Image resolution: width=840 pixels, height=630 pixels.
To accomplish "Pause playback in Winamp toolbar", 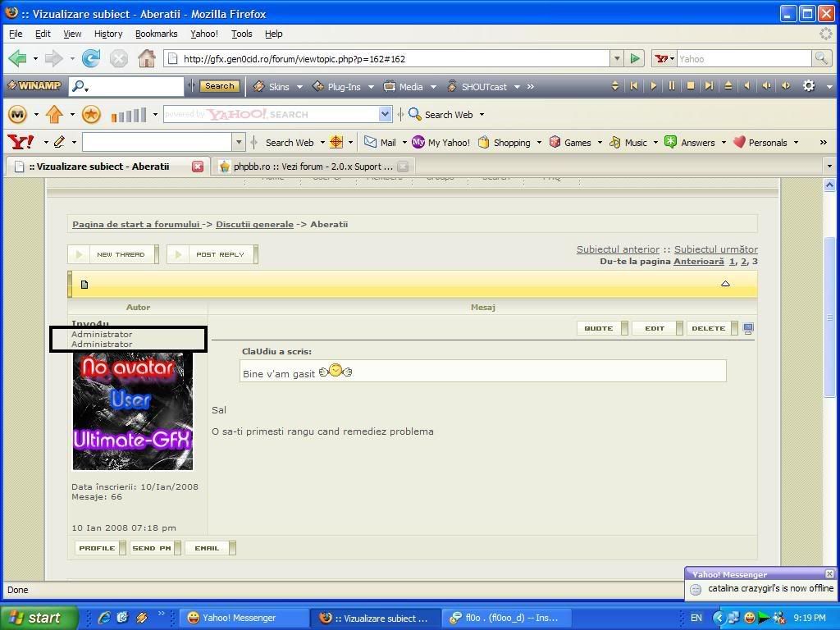I will tap(671, 85).
